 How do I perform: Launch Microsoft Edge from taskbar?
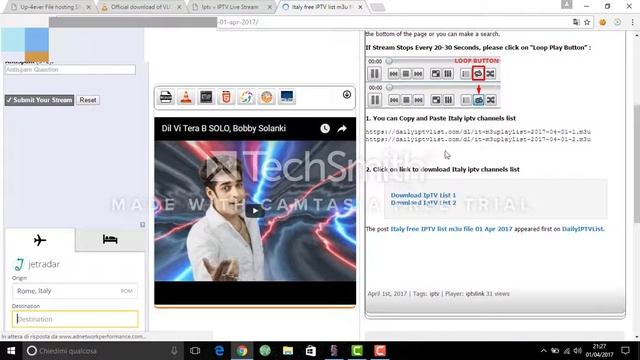(x=219, y=351)
